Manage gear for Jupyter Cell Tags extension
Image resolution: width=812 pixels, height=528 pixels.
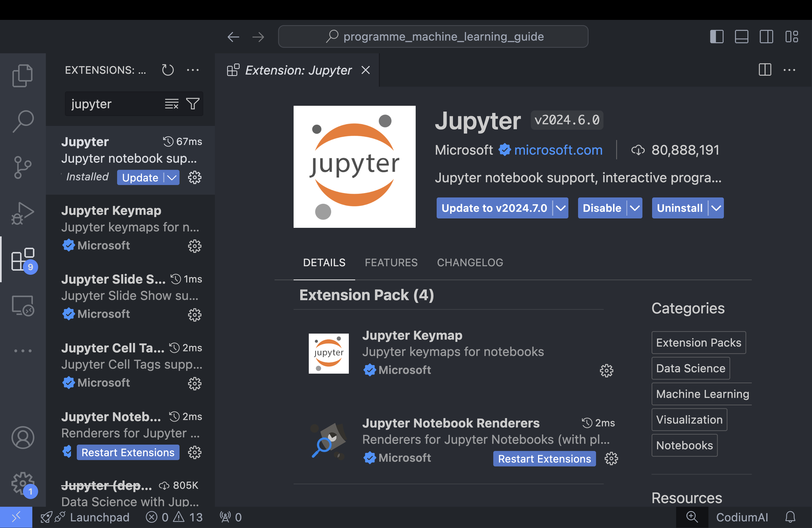pos(194,384)
